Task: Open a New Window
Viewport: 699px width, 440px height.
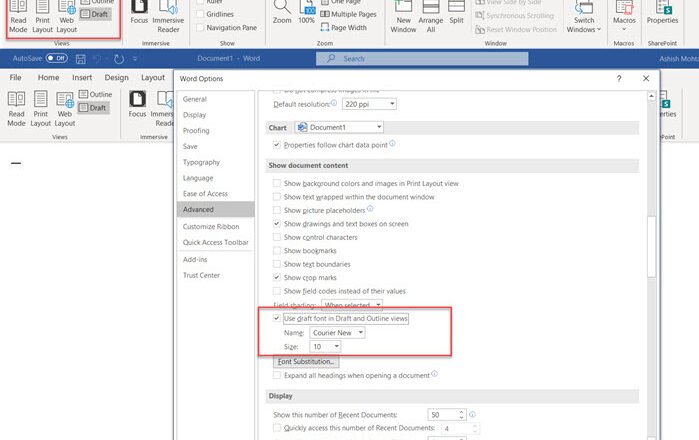Action: [x=403, y=17]
